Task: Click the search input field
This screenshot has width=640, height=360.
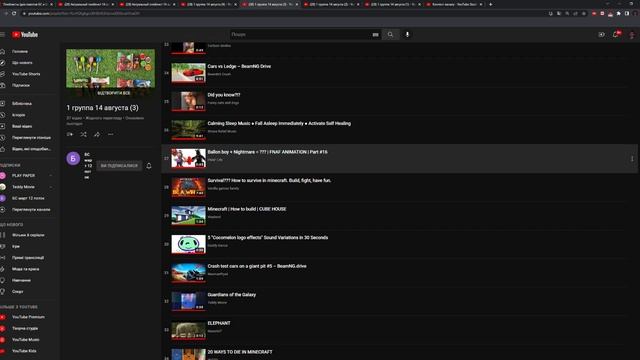Action: tap(300, 35)
